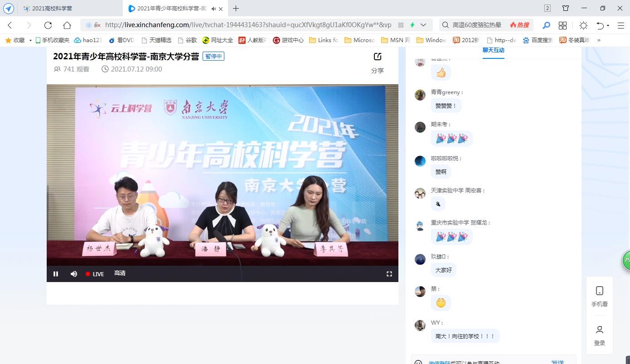Select the 2021年青少年高校科学营 active tab
Screen dimensions: 630x364
click(x=174, y=9)
